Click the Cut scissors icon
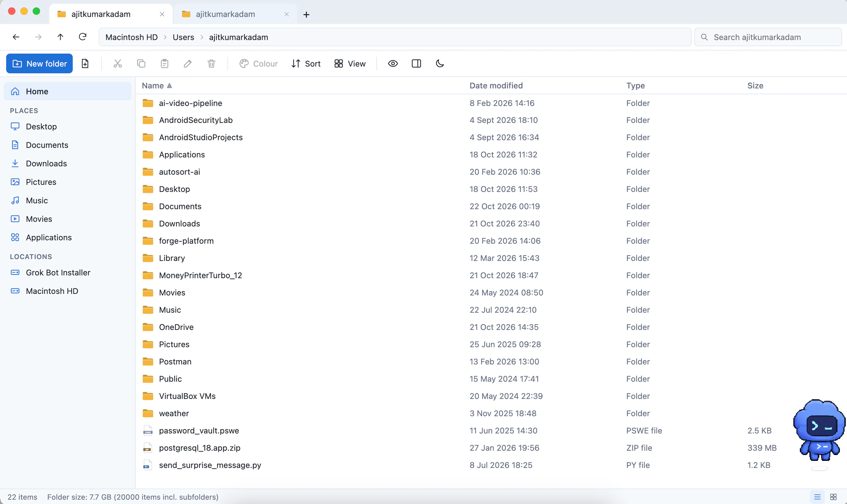The image size is (847, 504). 117,63
